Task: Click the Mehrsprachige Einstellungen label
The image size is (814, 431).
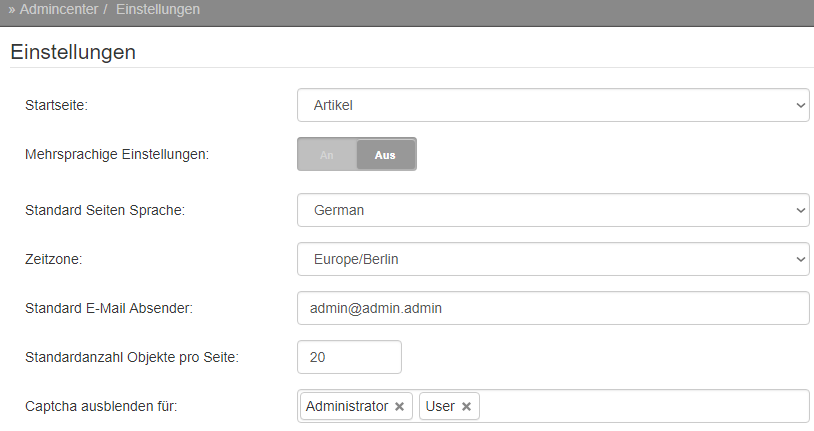Action: (x=117, y=154)
